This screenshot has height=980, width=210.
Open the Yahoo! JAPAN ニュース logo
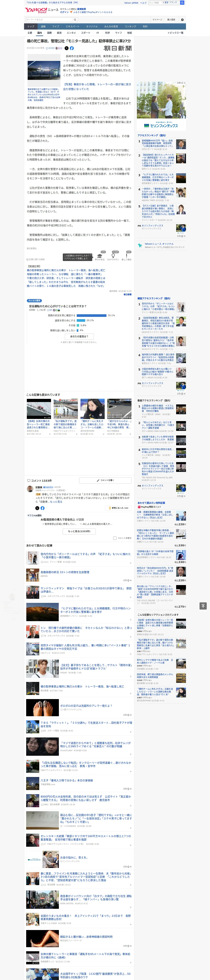pyautogui.click(x=42, y=10)
